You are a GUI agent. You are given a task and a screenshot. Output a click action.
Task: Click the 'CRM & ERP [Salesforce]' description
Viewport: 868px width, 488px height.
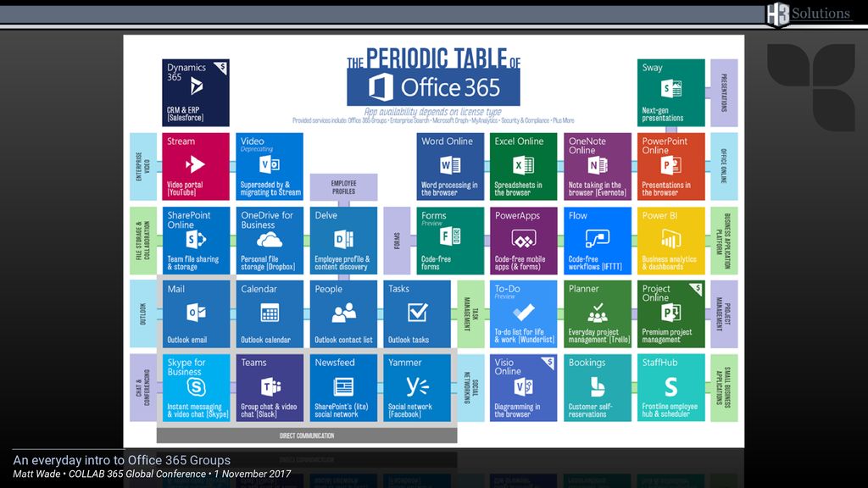point(186,114)
